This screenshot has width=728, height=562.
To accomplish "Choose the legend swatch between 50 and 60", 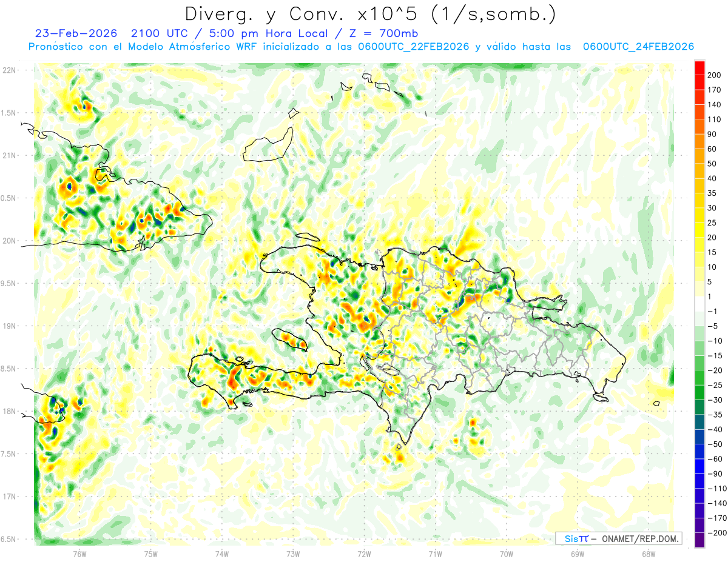I will [x=699, y=156].
